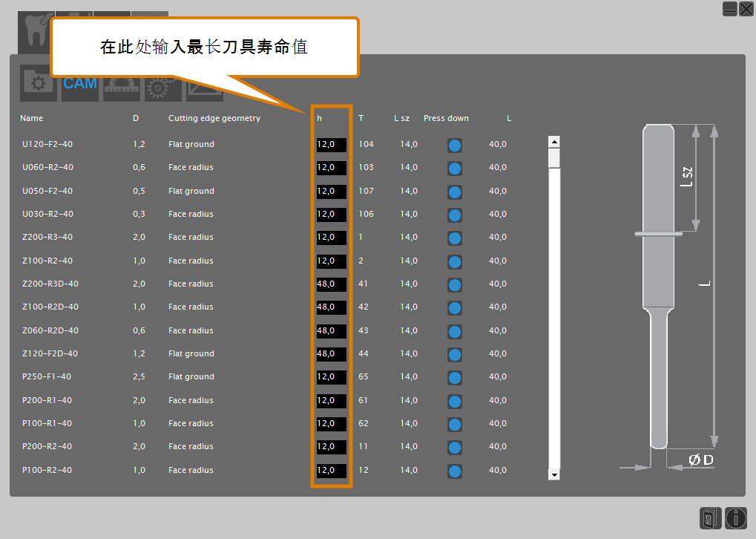
Task: Edit tool life h field for Z100-R2D-40
Action: click(331, 307)
